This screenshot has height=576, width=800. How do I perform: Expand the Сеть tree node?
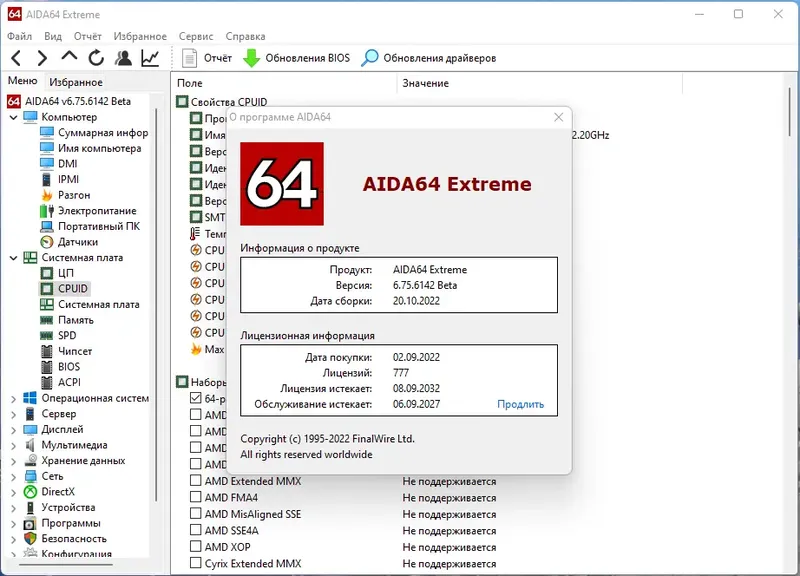(14, 477)
